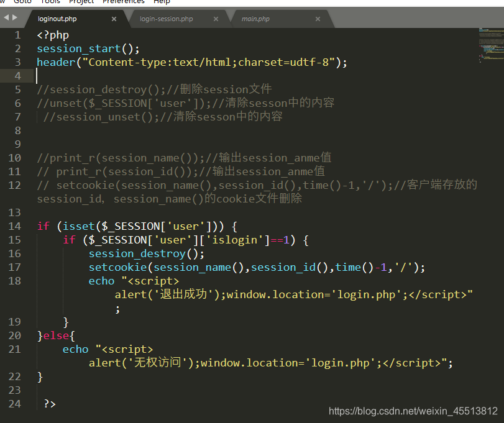The image size is (504, 423).
Task: Click the echo keyword on line 21
Action: tap(75, 350)
